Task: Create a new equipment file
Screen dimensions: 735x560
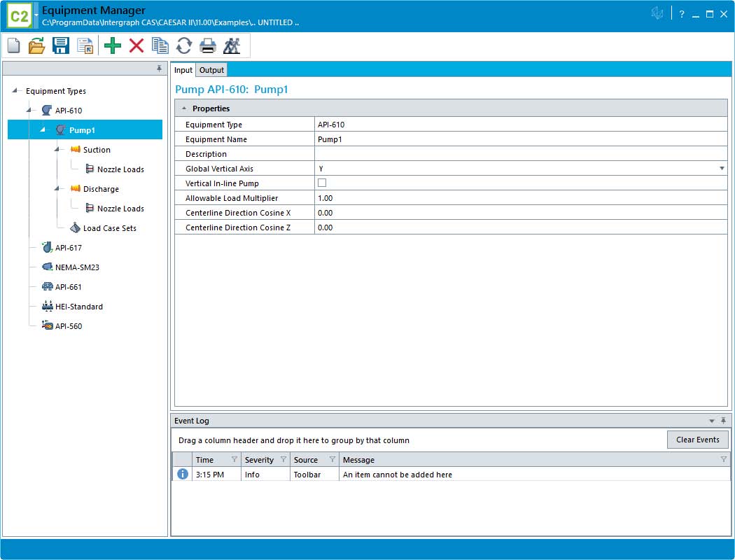Action: [x=13, y=45]
